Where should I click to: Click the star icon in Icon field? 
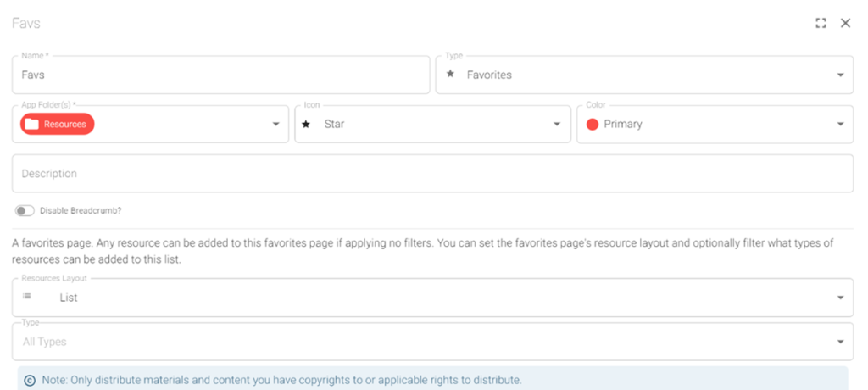(306, 124)
